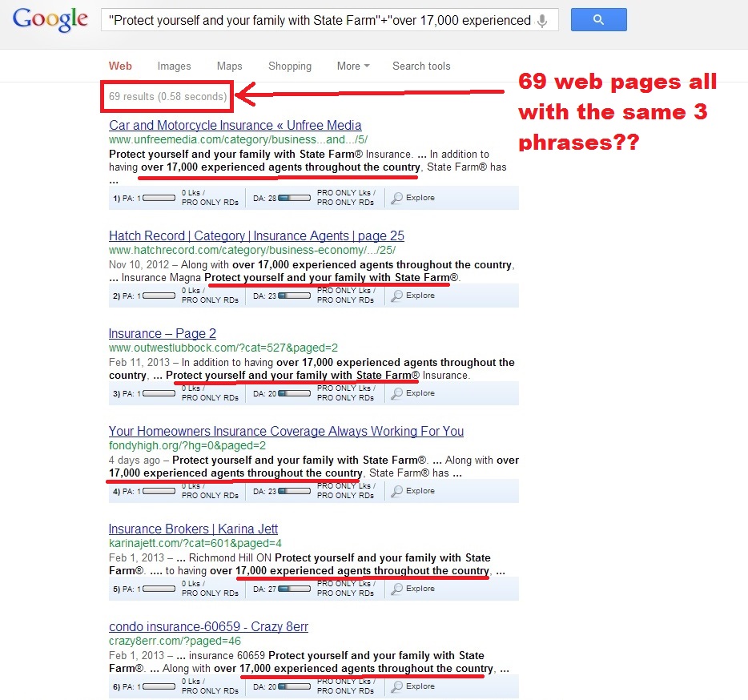This screenshot has height=700, width=748.
Task: Click DA 28 bar for result 1
Action: 295,198
